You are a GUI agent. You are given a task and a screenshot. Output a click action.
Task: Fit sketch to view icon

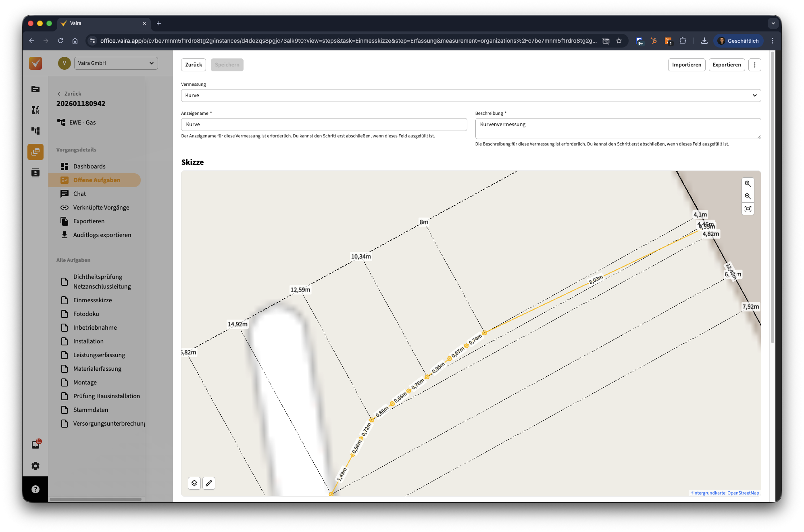click(748, 209)
